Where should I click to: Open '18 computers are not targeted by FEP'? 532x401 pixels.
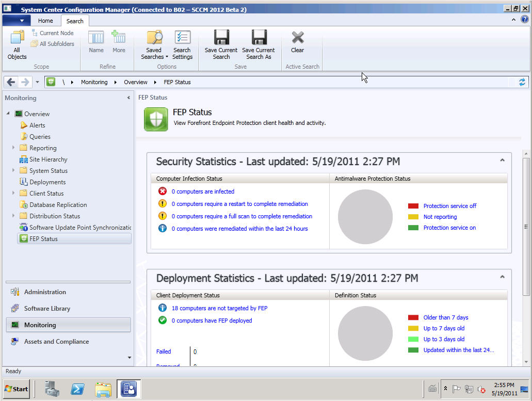pyautogui.click(x=219, y=309)
